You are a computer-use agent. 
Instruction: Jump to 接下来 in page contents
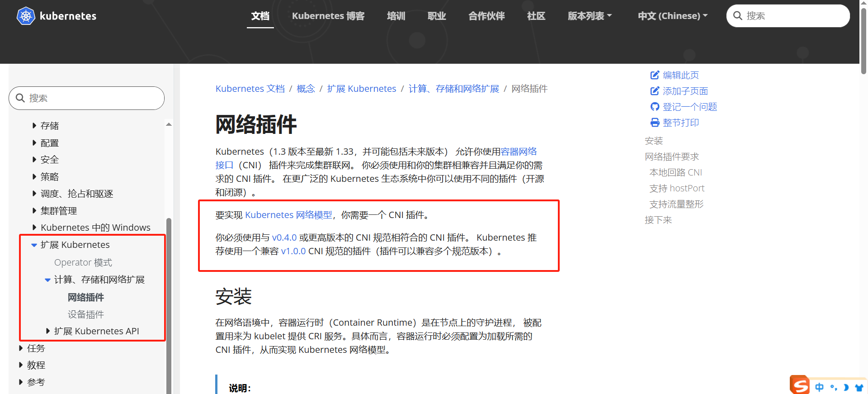coord(658,220)
